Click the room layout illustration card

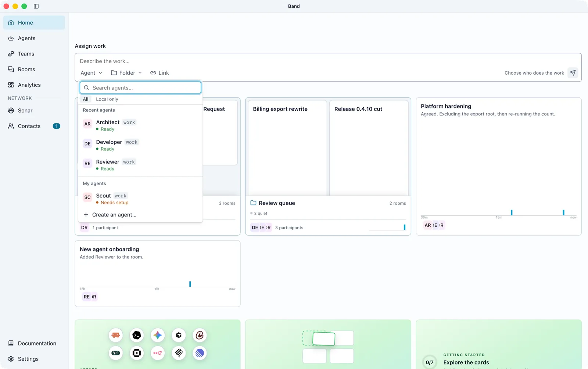tap(328, 344)
